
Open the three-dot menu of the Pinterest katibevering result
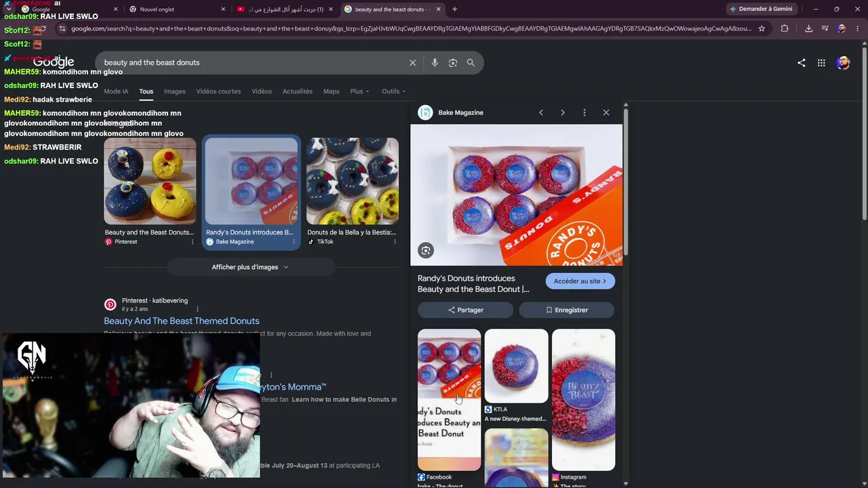coord(197,309)
